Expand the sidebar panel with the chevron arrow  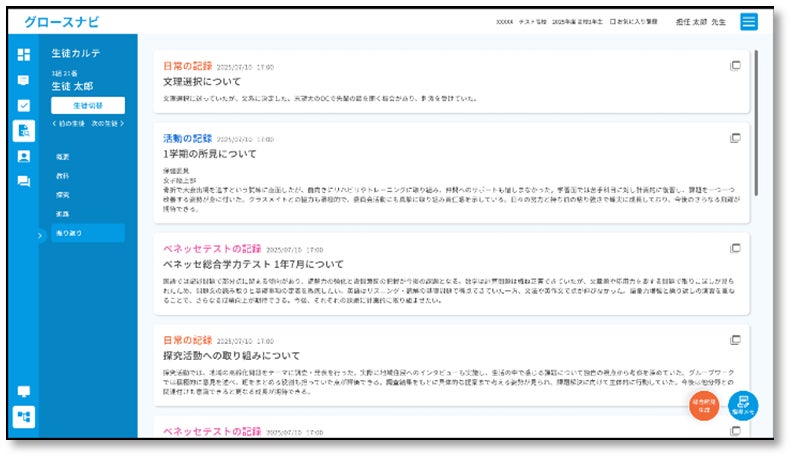(x=40, y=235)
